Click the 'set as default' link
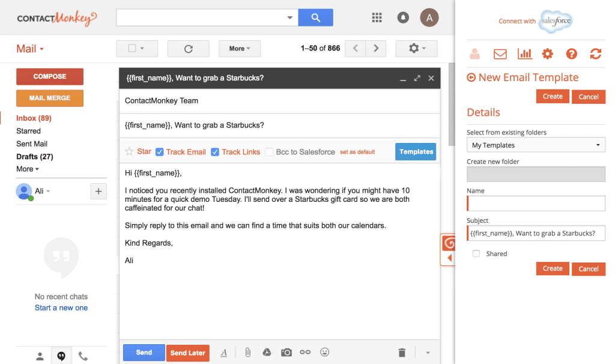 pyautogui.click(x=357, y=152)
